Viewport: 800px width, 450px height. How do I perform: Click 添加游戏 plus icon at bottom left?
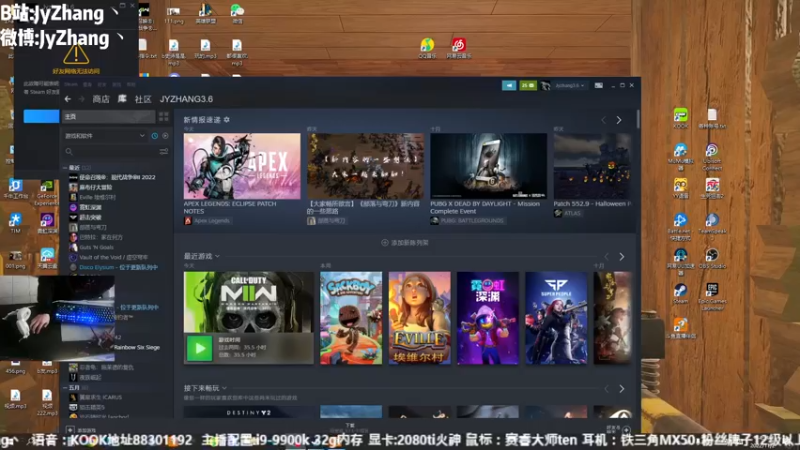point(70,430)
